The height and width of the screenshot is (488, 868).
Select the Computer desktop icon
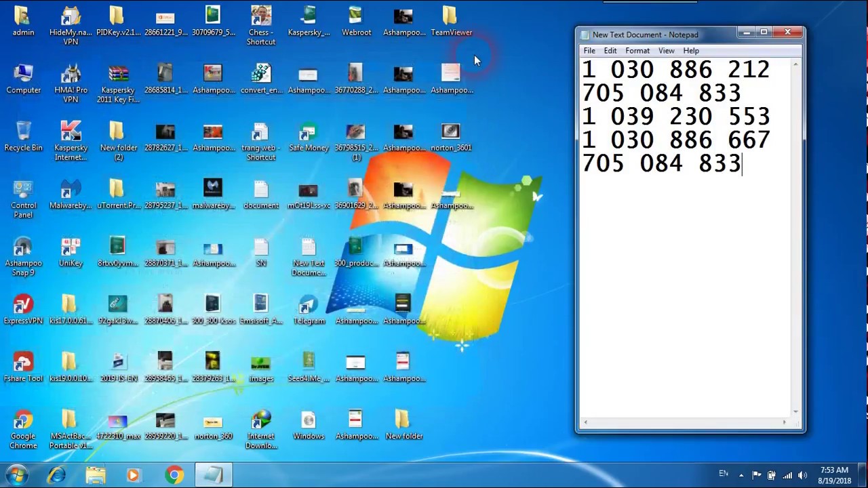(23, 79)
